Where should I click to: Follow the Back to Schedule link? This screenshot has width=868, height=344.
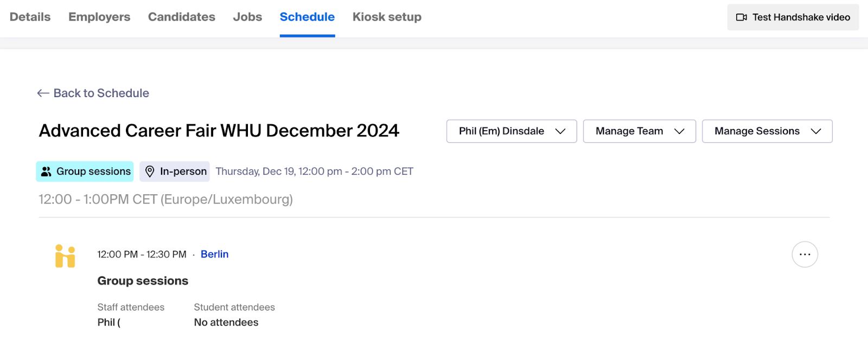(x=101, y=93)
